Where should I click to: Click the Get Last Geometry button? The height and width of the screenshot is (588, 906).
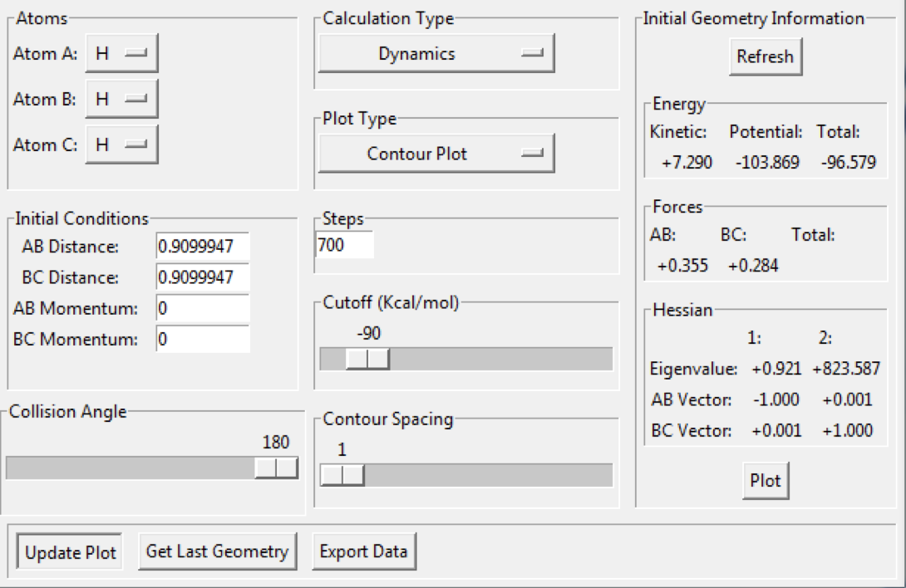[217, 551]
